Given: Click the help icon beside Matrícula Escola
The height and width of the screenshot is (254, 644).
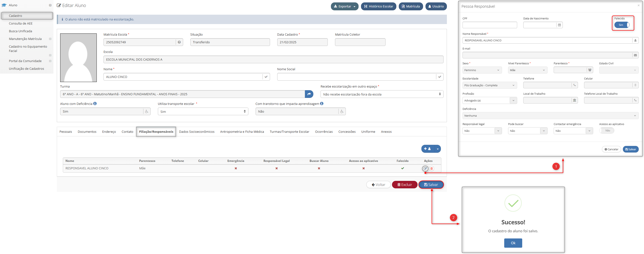Looking at the screenshot, I should pyautogui.click(x=179, y=42).
